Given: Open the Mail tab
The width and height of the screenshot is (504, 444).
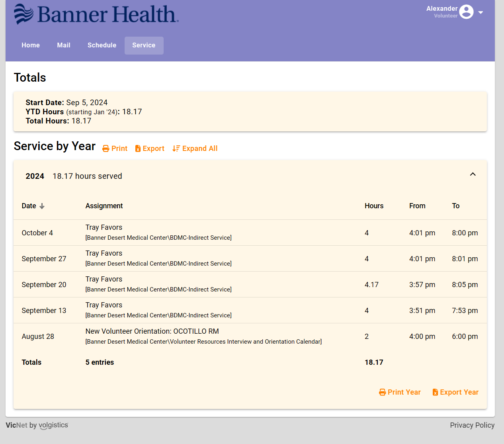Looking at the screenshot, I should coord(64,45).
